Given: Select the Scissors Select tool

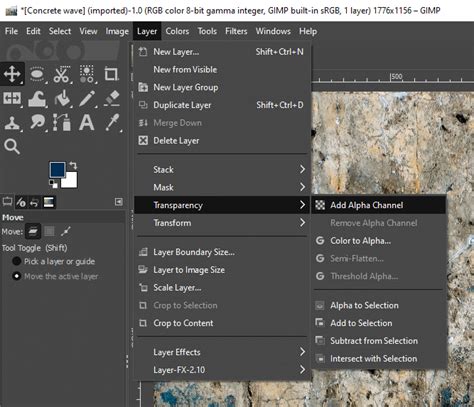Looking at the screenshot, I should [62, 74].
